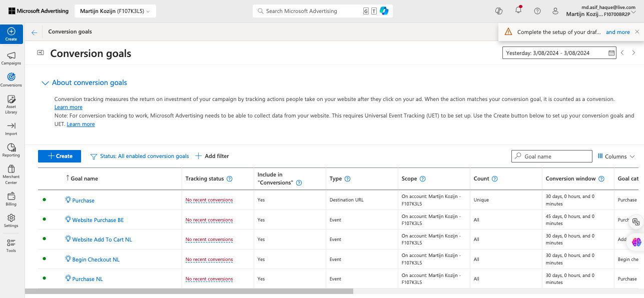Viewport: 644px width, 298px height.
Task: Click the Copilot icon in the search bar
Action: click(x=384, y=11)
